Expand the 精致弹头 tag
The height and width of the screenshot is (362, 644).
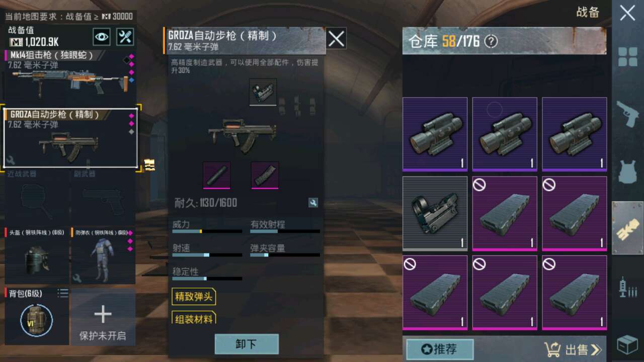193,297
